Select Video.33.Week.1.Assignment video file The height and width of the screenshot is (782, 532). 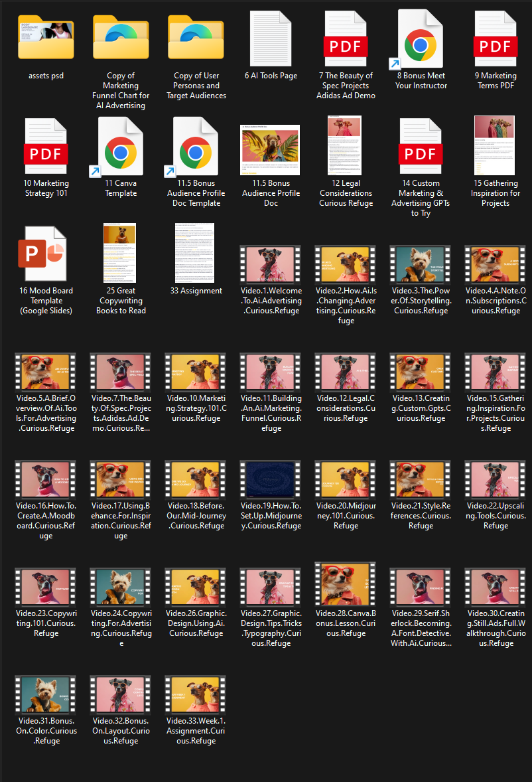click(196, 695)
